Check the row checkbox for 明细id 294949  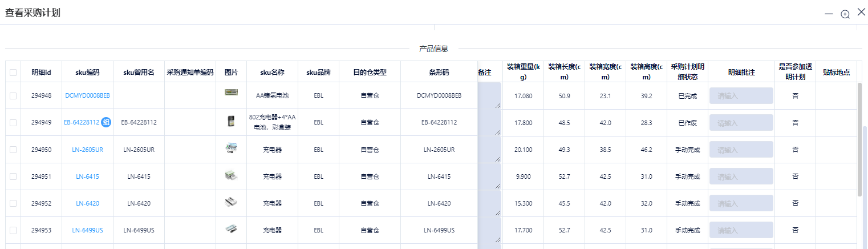pos(13,123)
